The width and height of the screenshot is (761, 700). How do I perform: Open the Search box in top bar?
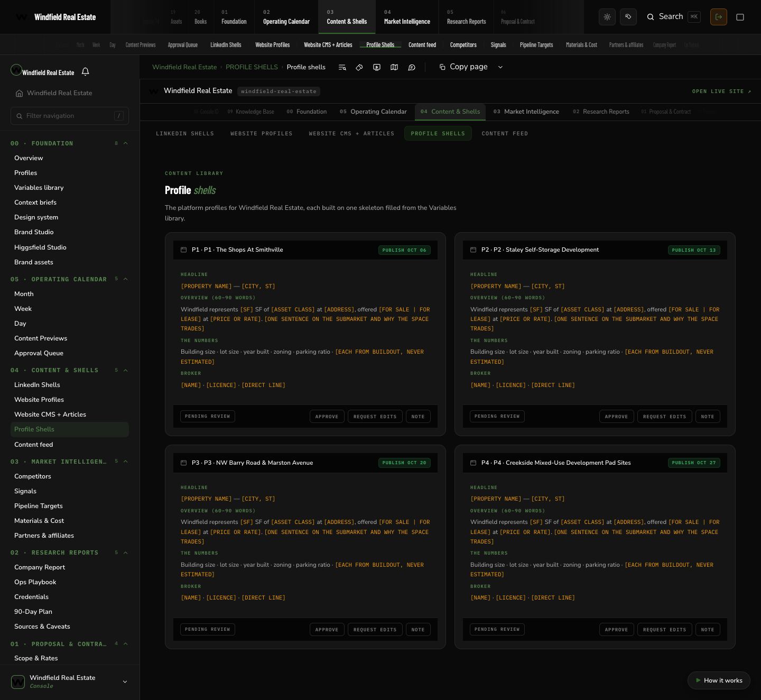coord(673,17)
